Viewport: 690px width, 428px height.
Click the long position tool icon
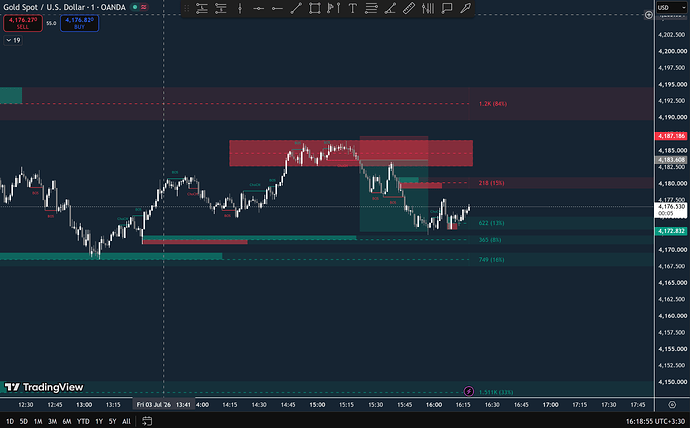[x=202, y=8]
